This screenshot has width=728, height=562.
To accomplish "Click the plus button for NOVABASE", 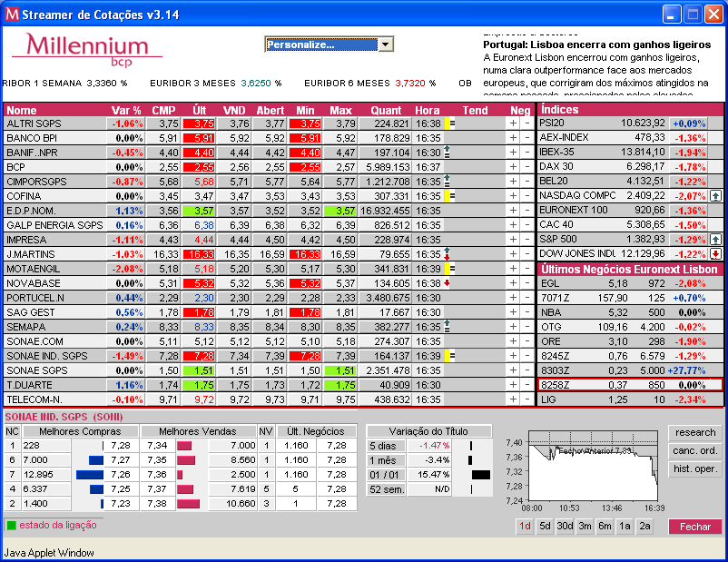I will pos(513,283).
